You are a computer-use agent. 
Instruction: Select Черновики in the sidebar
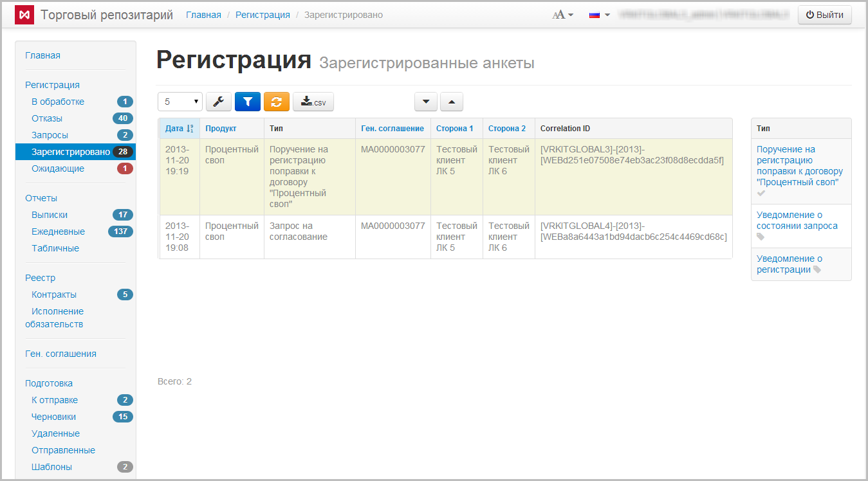click(x=54, y=417)
